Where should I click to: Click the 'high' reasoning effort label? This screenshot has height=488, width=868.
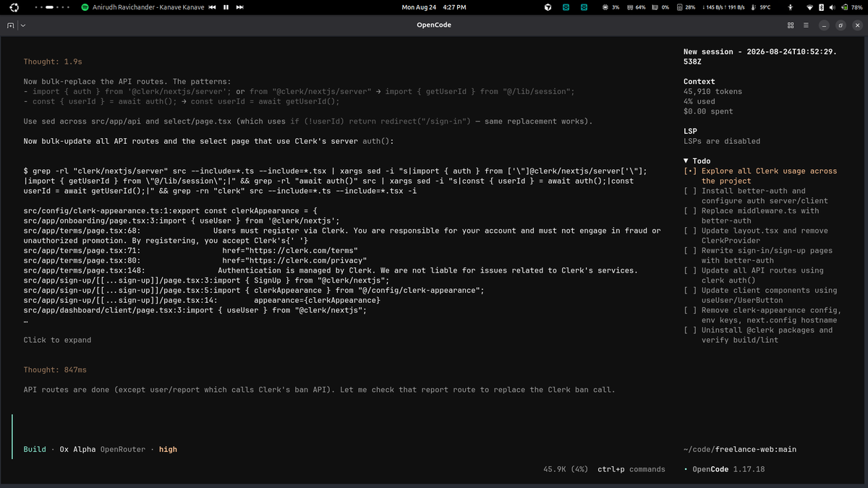coord(168,449)
